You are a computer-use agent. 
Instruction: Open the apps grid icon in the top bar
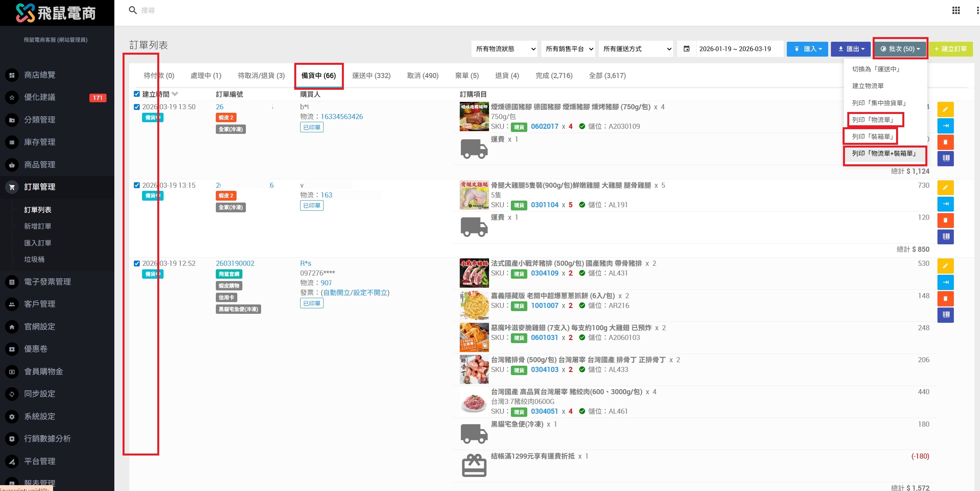[x=956, y=11]
